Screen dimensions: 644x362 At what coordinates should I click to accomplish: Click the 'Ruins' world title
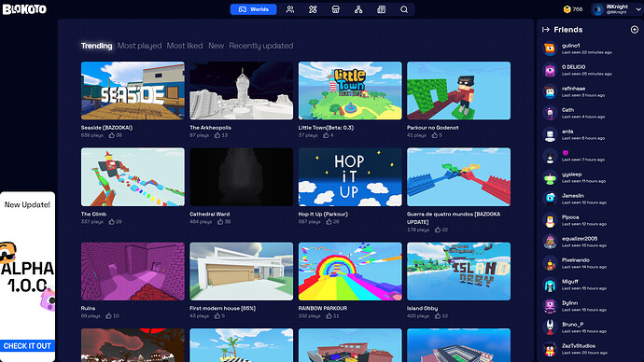click(88, 308)
